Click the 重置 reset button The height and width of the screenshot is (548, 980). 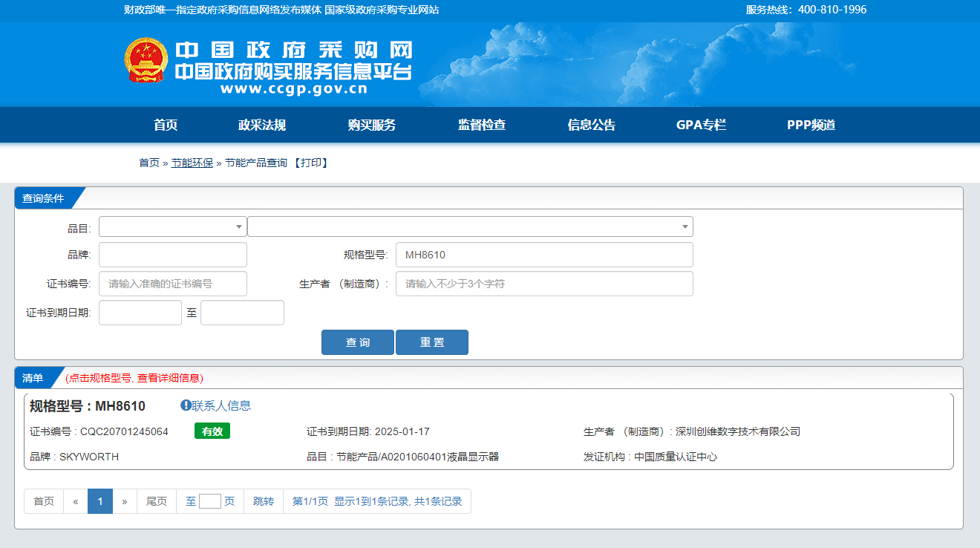coord(432,342)
